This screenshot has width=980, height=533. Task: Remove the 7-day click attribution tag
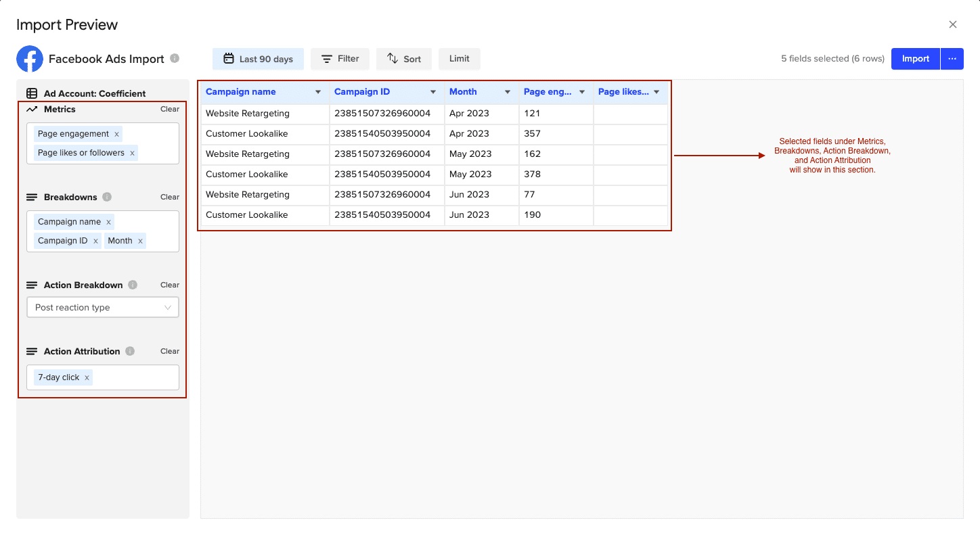coord(87,377)
